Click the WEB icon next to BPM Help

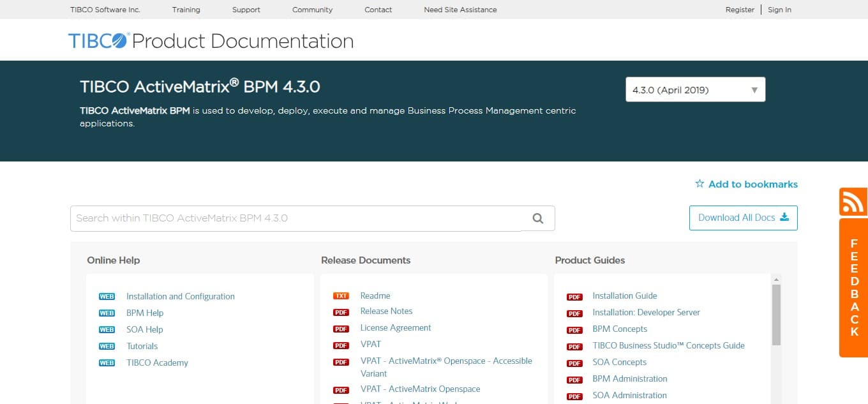click(x=107, y=313)
